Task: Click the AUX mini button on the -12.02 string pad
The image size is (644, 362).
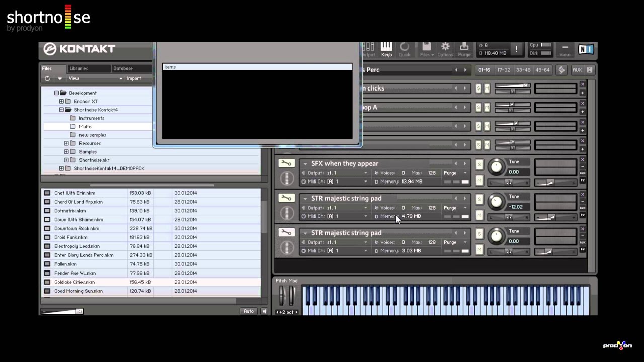Action: tap(583, 208)
